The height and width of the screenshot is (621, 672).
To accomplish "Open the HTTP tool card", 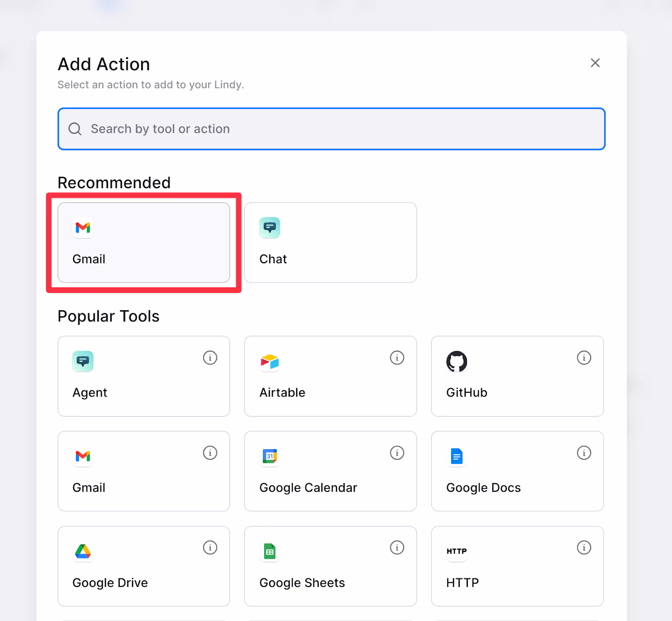I will pos(517,566).
